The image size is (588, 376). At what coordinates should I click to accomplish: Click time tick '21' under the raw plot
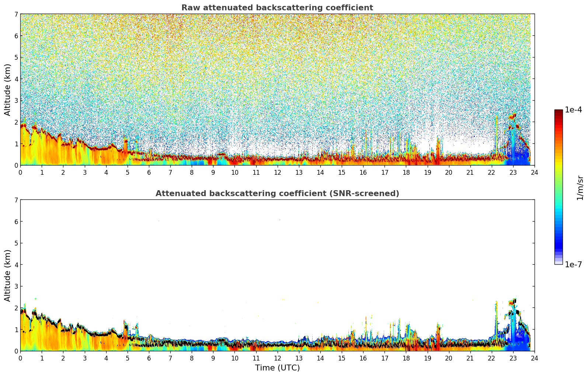(470, 173)
